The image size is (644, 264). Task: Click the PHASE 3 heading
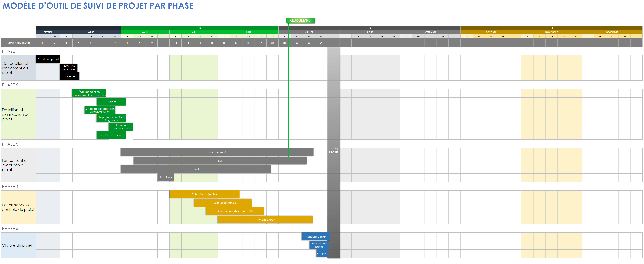coord(10,144)
